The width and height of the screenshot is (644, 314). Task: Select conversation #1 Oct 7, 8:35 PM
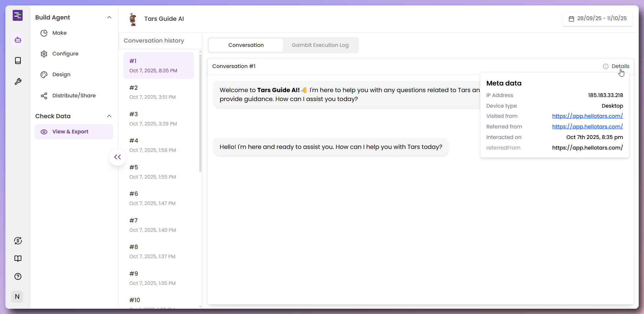(x=159, y=65)
